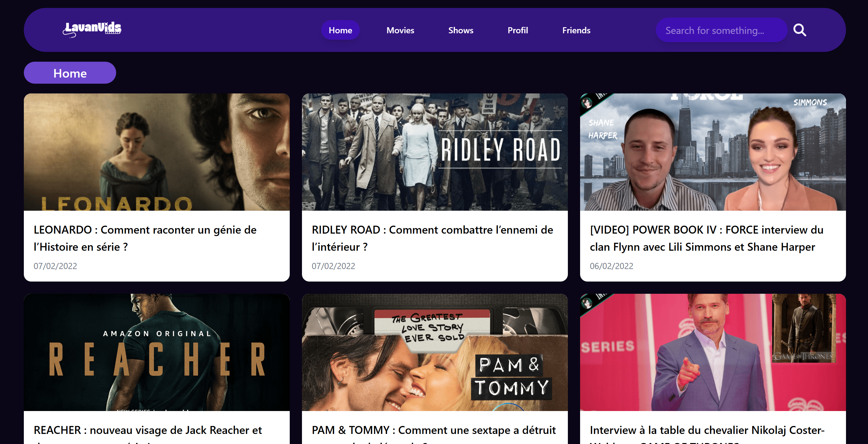Image resolution: width=868 pixels, height=444 pixels.
Task: Open the Leonardo article thumbnail
Action: click(x=156, y=152)
